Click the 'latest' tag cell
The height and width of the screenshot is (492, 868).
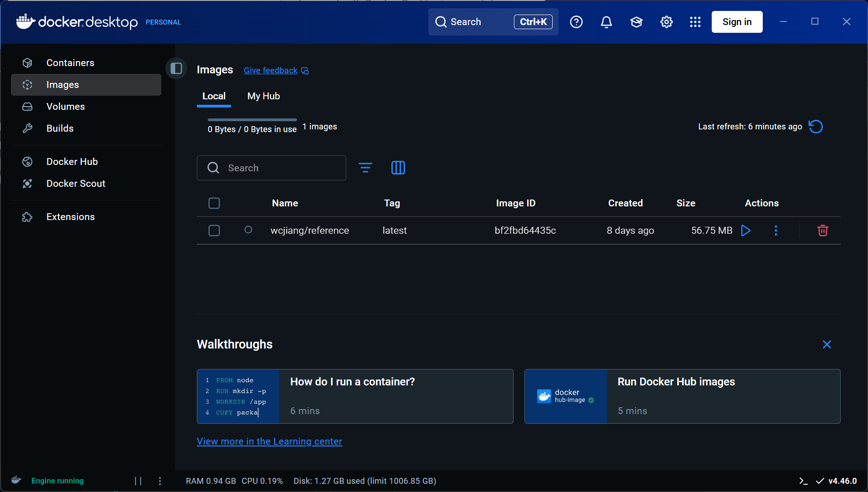pyautogui.click(x=395, y=231)
